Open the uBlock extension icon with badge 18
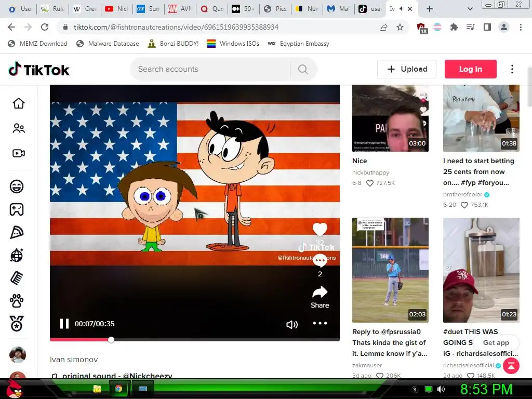The width and height of the screenshot is (532, 399). pyautogui.click(x=421, y=28)
